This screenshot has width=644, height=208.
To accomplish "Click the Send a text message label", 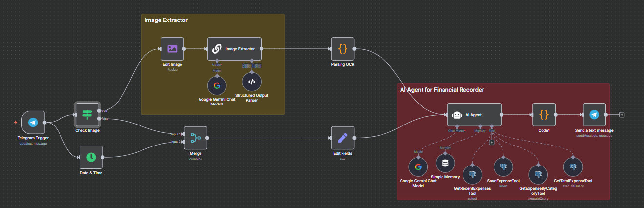I will tap(594, 130).
